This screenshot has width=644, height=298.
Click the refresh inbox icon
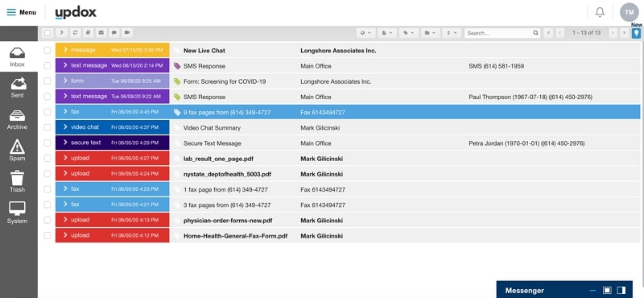[x=75, y=32]
